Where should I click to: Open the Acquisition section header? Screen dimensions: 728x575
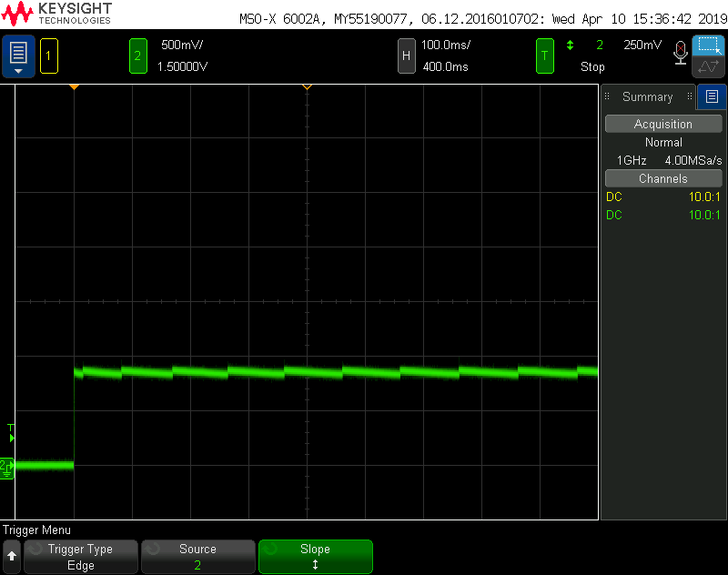pos(663,124)
